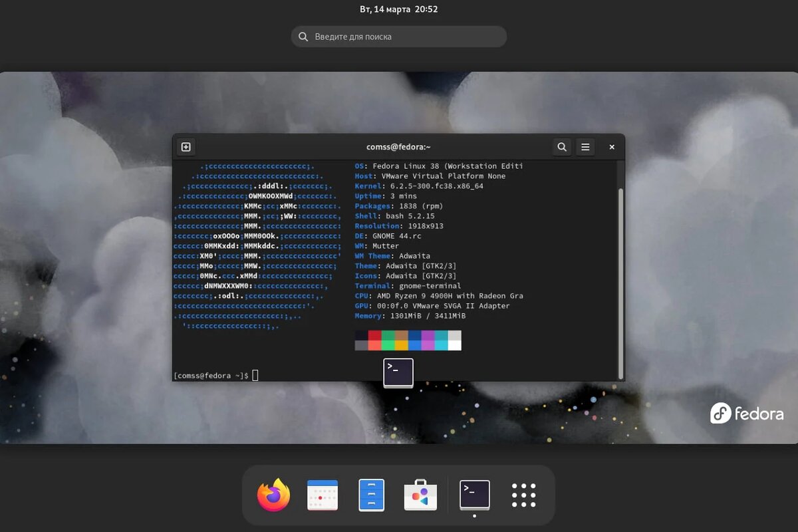
Task: Open Firefox from the dock
Action: pos(274,495)
